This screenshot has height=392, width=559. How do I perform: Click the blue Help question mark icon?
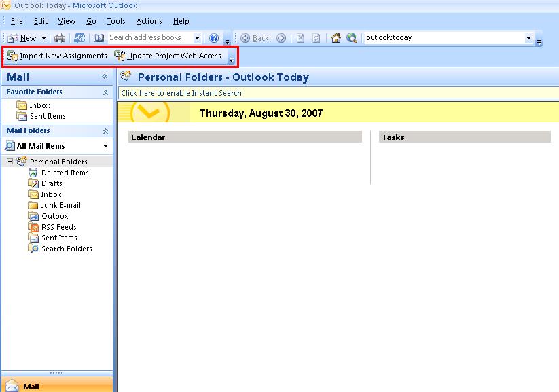[x=214, y=38]
